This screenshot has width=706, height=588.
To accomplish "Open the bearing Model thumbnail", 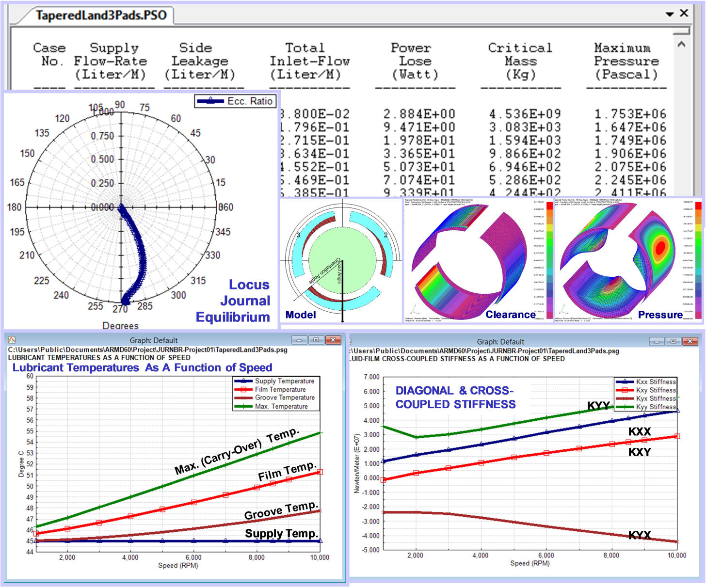I will [x=341, y=260].
